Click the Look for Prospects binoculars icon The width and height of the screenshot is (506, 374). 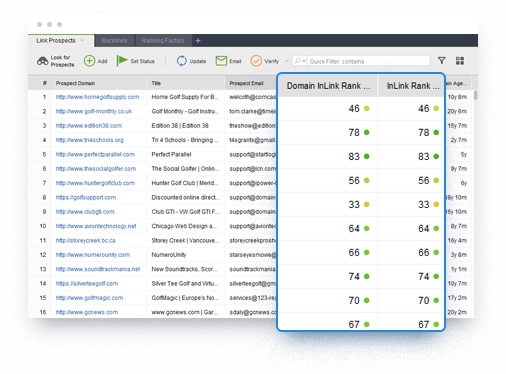[x=42, y=61]
